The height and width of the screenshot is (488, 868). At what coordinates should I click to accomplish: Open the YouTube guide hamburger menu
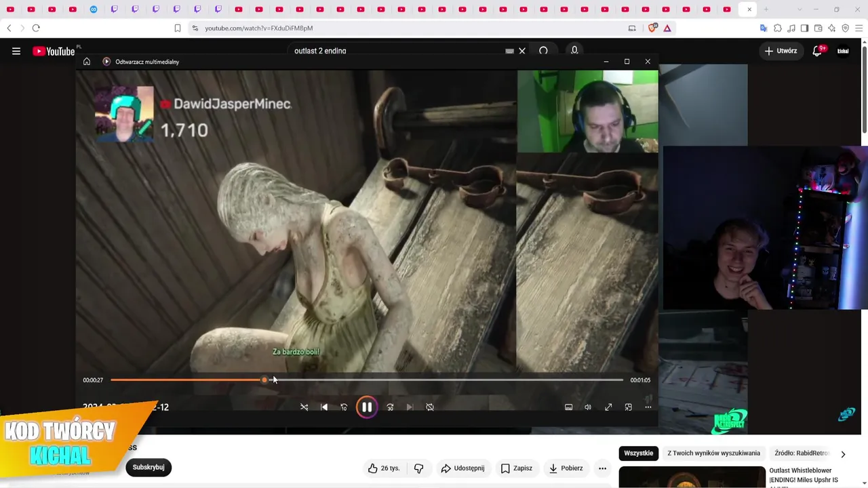pyautogui.click(x=16, y=51)
